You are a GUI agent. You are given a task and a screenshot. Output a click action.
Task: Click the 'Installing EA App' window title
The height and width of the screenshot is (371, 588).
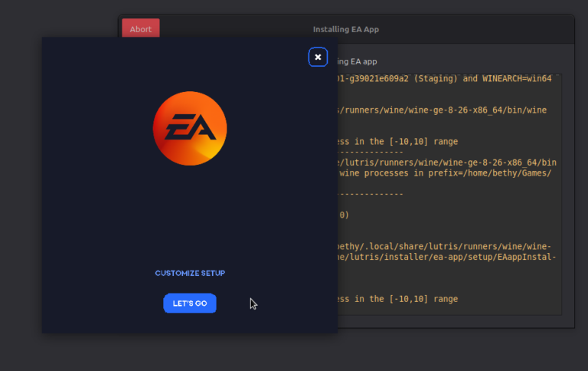[x=346, y=29]
